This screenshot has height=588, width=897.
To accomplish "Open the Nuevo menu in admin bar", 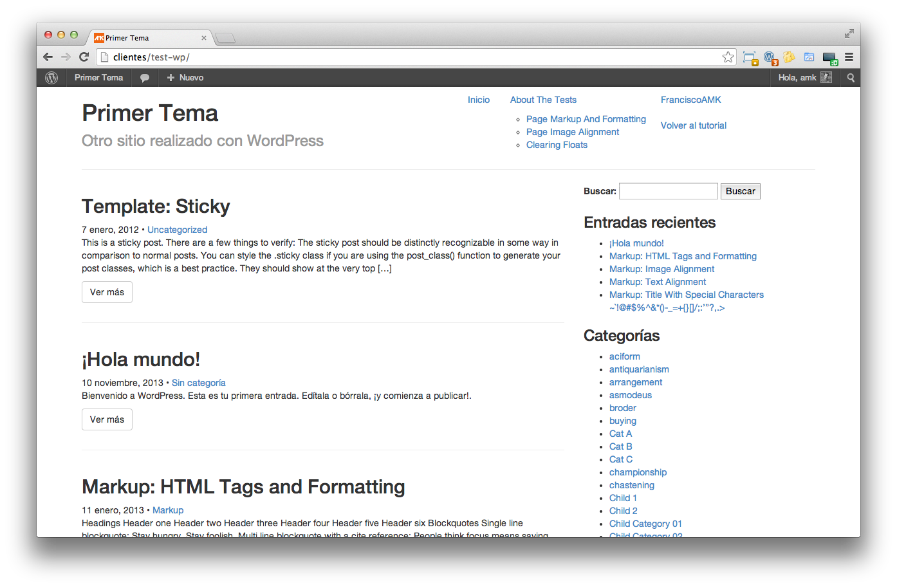I will [x=185, y=78].
